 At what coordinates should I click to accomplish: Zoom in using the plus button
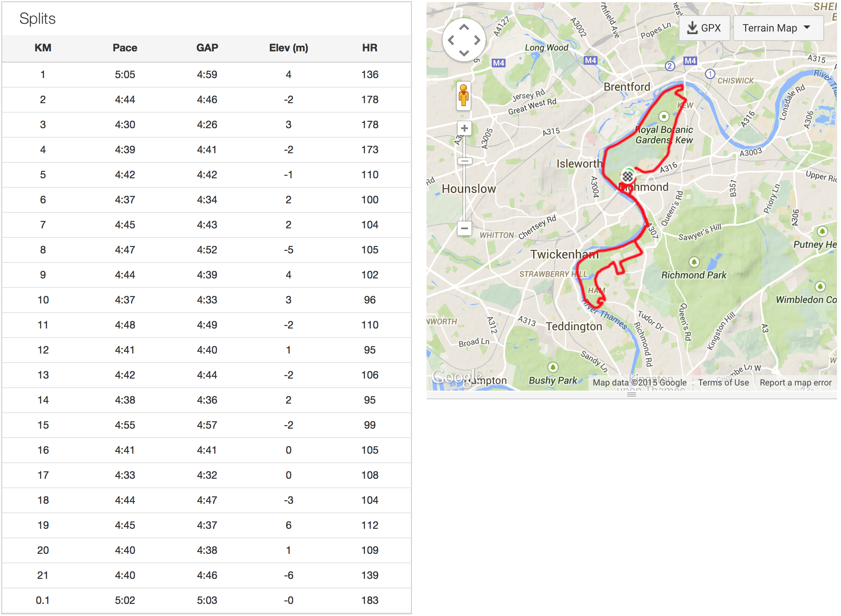tap(465, 128)
